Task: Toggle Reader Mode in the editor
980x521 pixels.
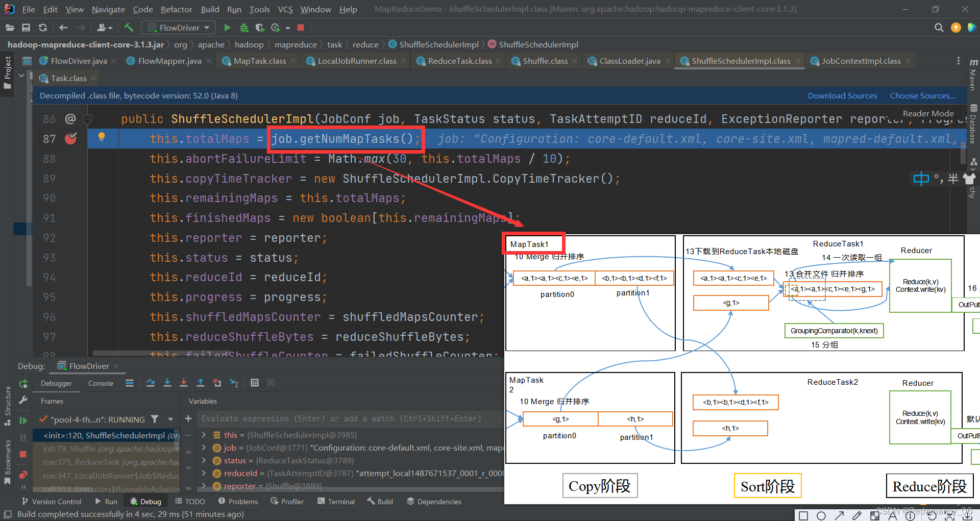Action: (928, 114)
